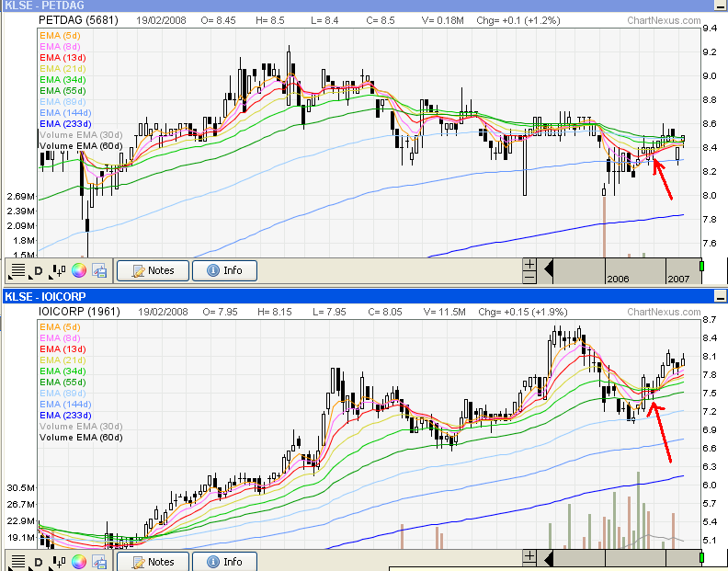Show Info for the IOICORP chart
This screenshot has height=571, width=728.
coord(225,561)
